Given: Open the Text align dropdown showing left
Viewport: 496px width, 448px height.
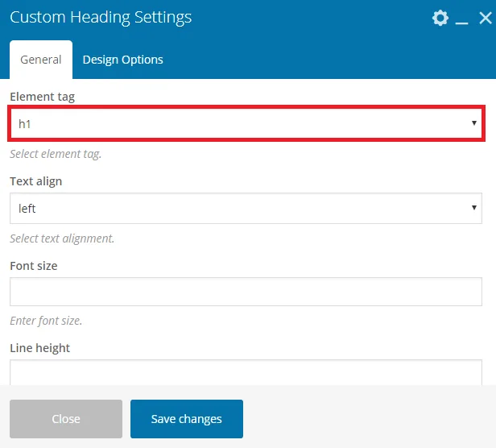Looking at the screenshot, I should click(x=246, y=208).
